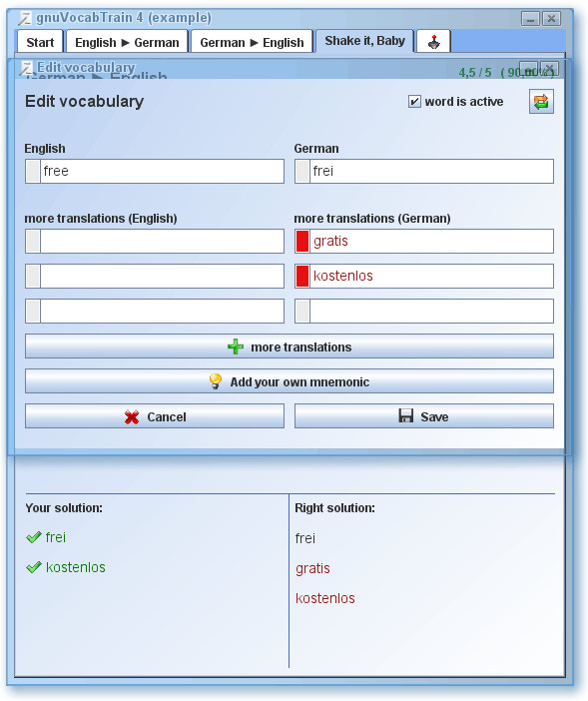Click the more translations (German) label
The width and height of the screenshot is (588, 701).
click(372, 218)
